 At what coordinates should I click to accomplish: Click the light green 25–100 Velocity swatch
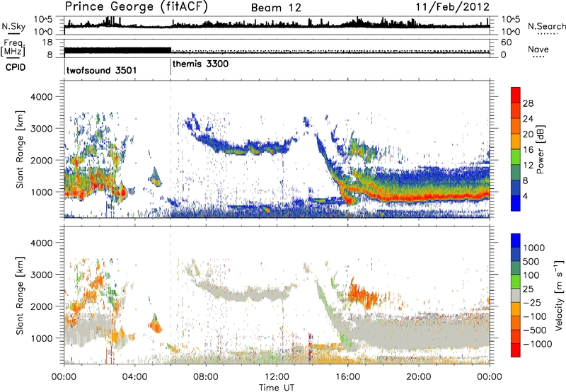click(x=516, y=282)
